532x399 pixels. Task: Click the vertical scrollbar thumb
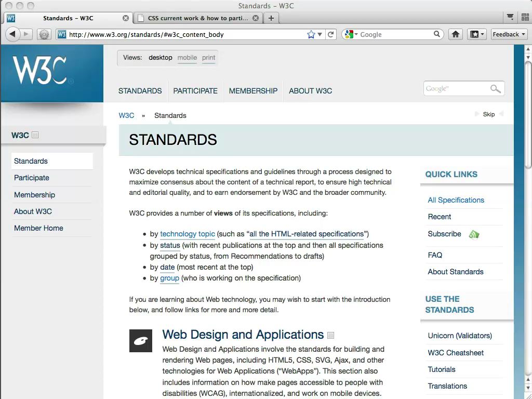[x=528, y=114]
